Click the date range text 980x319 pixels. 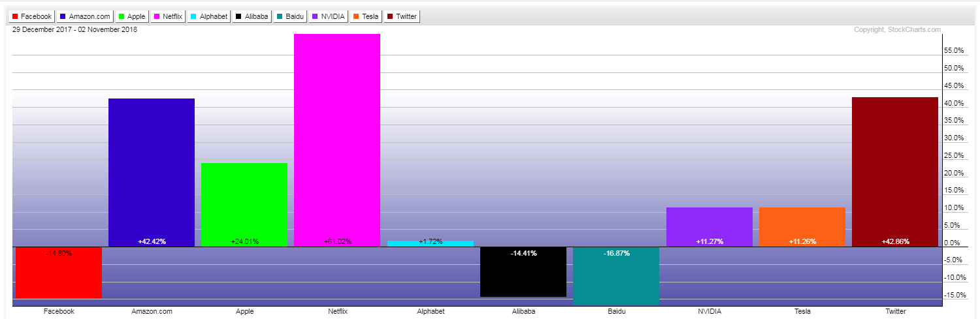(x=74, y=29)
